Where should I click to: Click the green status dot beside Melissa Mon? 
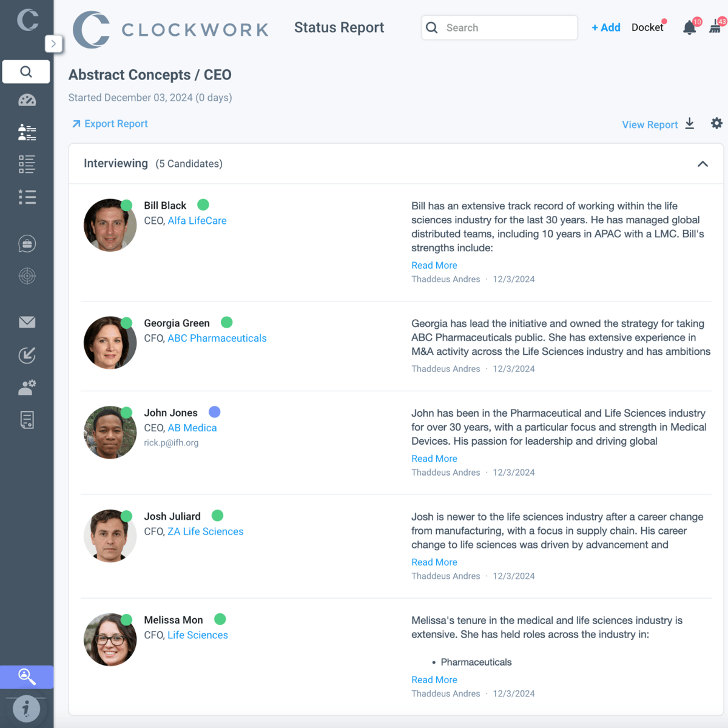coord(220,619)
